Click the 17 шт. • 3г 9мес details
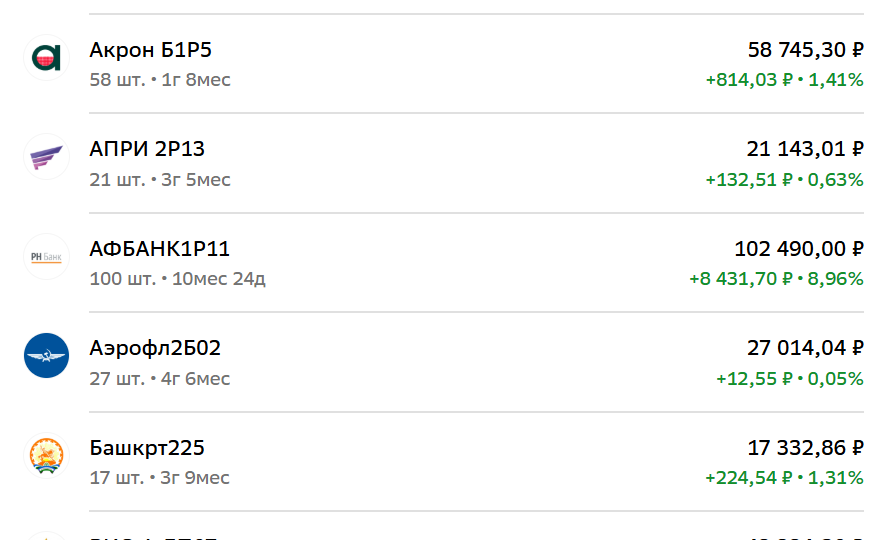The width and height of the screenshot is (892, 540). click(159, 477)
